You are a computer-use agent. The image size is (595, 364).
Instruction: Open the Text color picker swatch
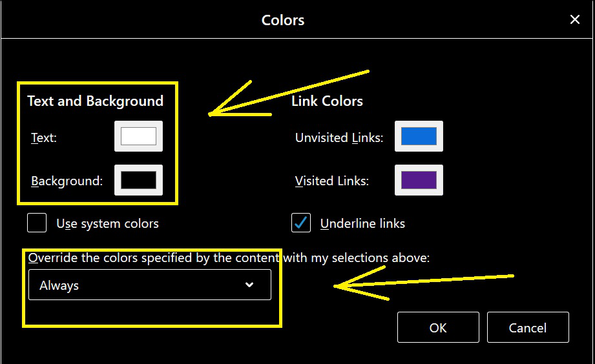tap(138, 136)
